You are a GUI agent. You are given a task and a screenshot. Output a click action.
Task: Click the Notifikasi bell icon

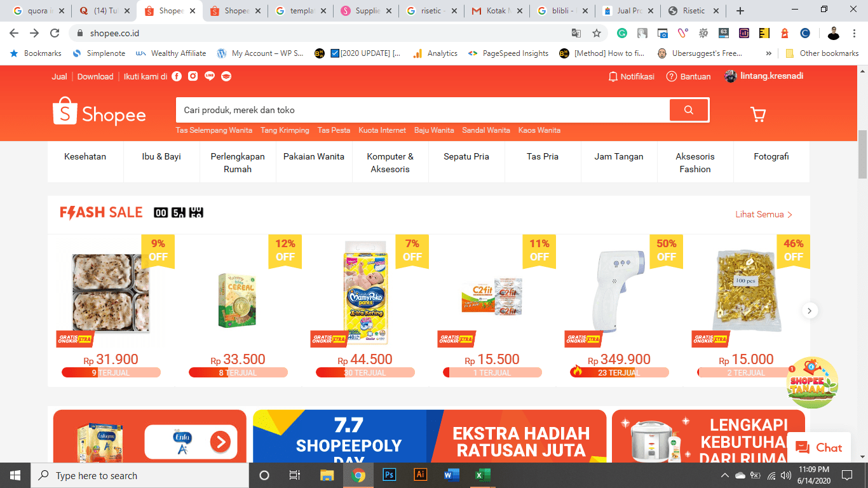pyautogui.click(x=613, y=76)
